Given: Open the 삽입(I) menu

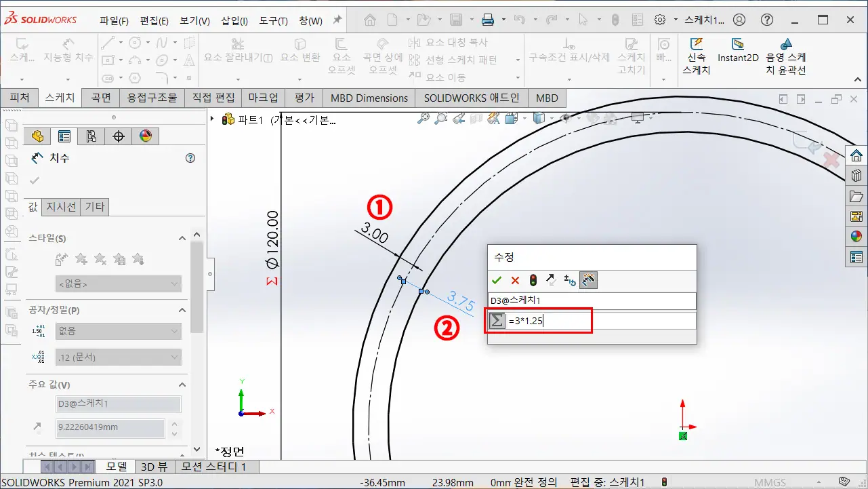Looking at the screenshot, I should 234,20.
